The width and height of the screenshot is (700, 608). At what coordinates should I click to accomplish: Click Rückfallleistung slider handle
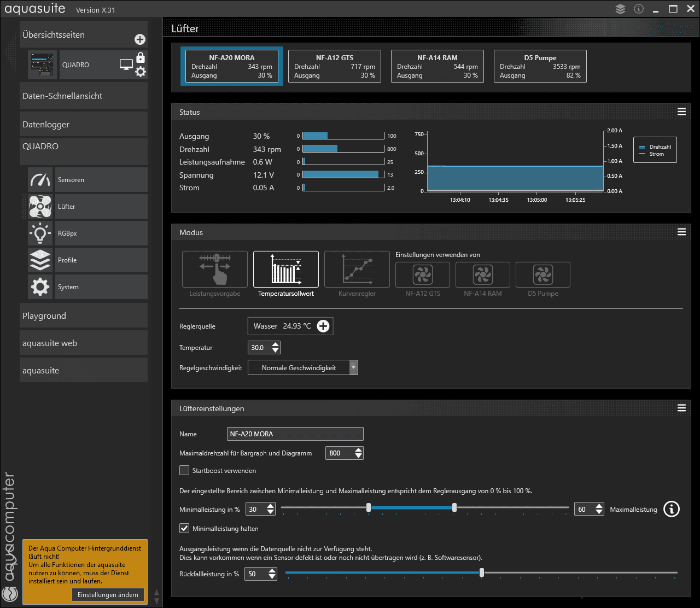482,572
